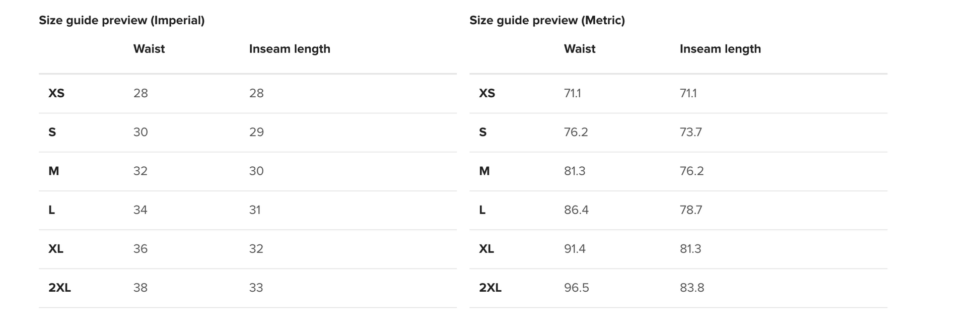
Task: Click Inseam length header in Metric table
Action: coord(720,49)
